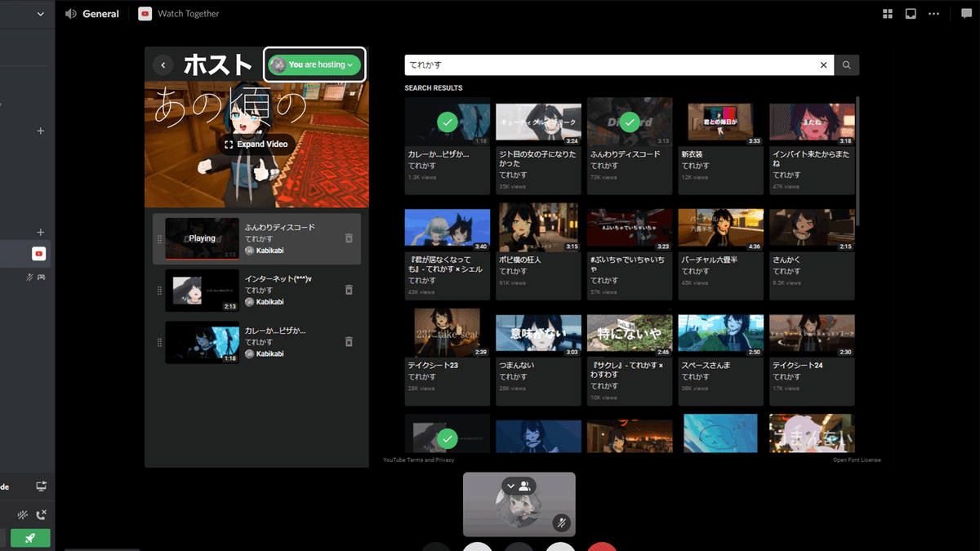The width and height of the screenshot is (980, 551).
Task: Expand the server header chevron in sidebar
Action: point(41,14)
